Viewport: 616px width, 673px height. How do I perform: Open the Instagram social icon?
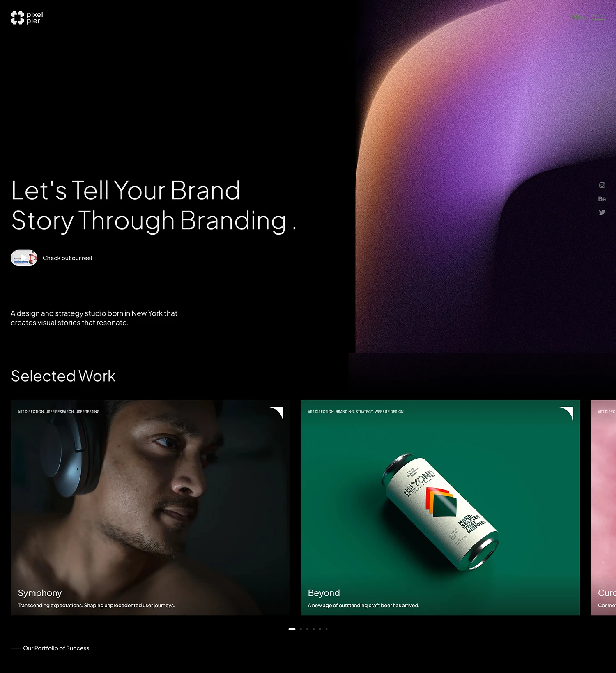click(602, 185)
